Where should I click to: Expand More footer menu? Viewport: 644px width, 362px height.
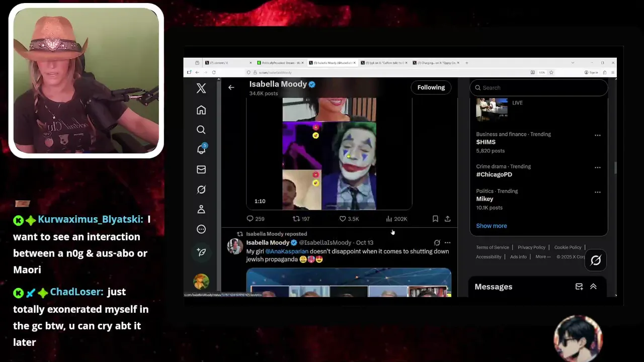[x=543, y=257]
